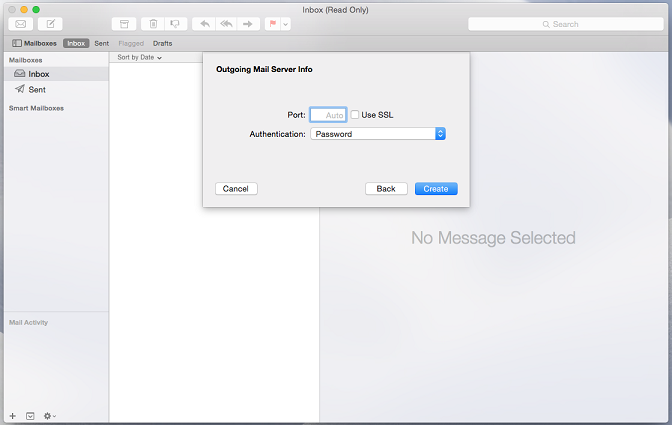672x425 pixels.
Task: Click the Get Mail envelope icon
Action: click(20, 23)
